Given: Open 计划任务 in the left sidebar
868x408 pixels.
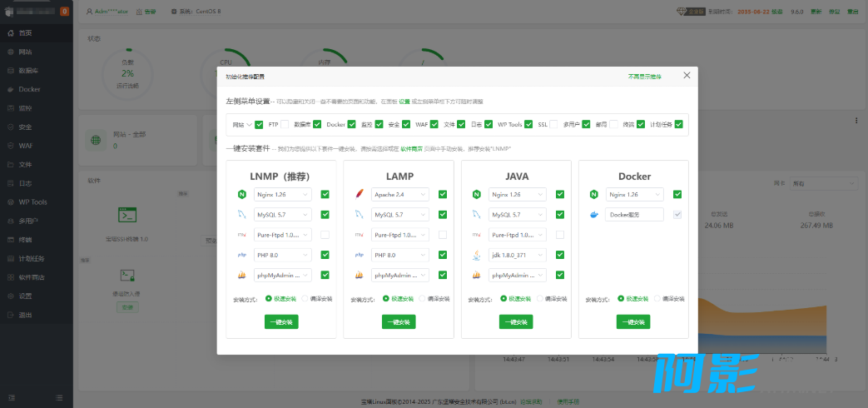Looking at the screenshot, I should 32,258.
